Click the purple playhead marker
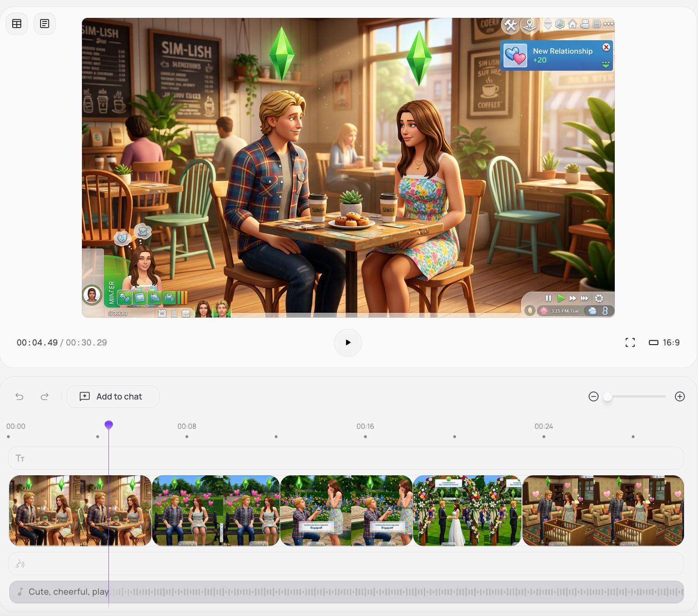 coord(109,425)
